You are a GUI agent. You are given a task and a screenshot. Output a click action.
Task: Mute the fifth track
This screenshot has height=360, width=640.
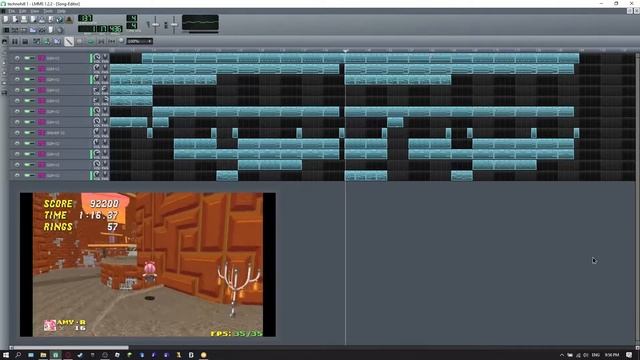coord(27,100)
